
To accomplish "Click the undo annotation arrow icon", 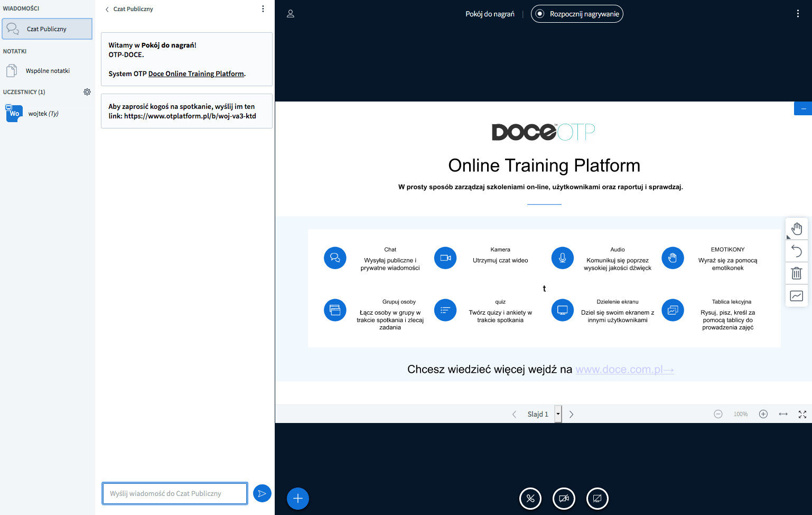I will [797, 251].
